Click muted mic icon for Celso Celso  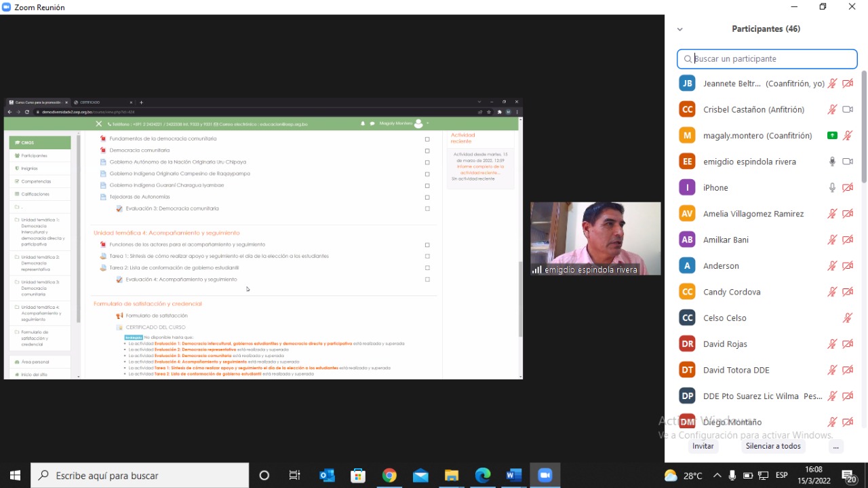(848, 318)
